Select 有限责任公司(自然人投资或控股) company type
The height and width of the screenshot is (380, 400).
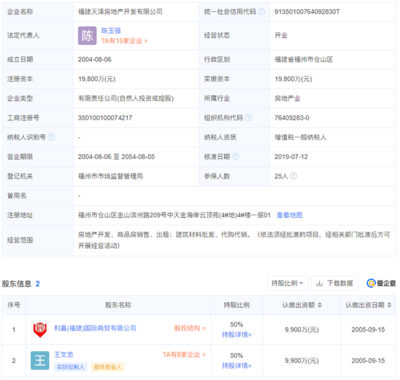126,98
